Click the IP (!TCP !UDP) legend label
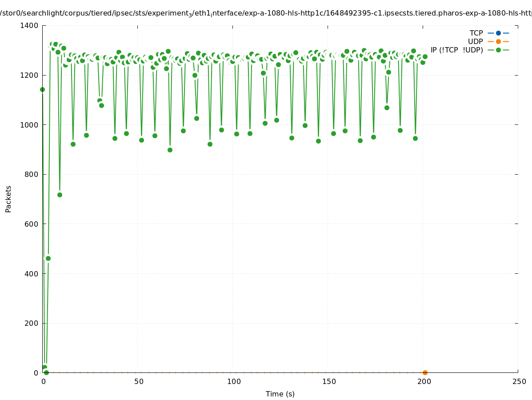Image resolution: width=532 pixels, height=400 pixels. [456, 50]
